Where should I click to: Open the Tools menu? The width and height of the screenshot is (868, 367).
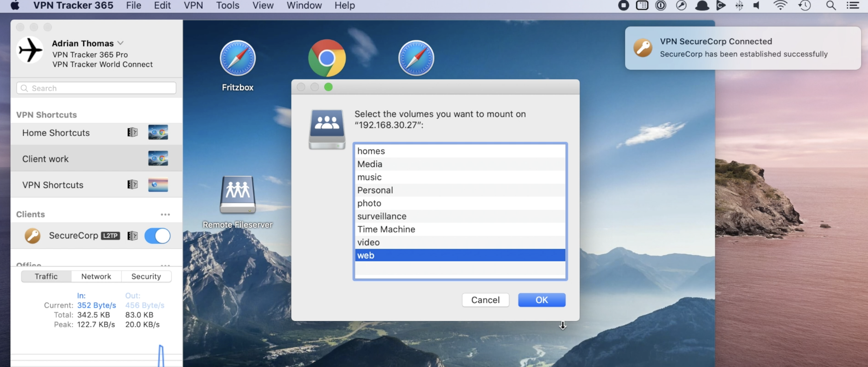(x=227, y=5)
